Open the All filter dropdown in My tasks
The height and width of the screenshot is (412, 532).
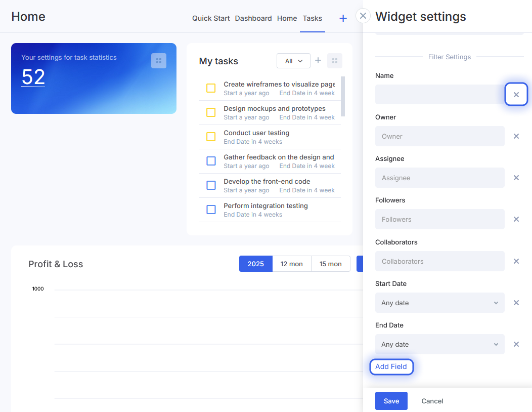pos(293,61)
